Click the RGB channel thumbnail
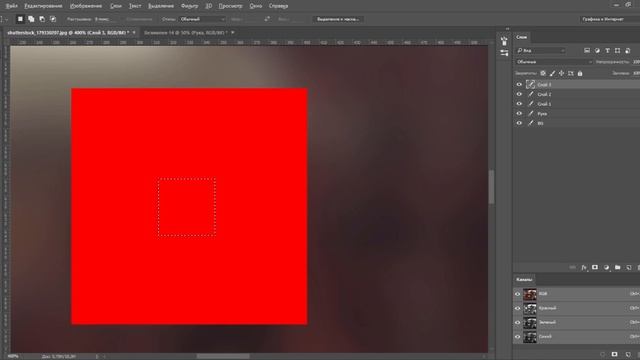Viewport: 640px width, 360px height. point(530,294)
